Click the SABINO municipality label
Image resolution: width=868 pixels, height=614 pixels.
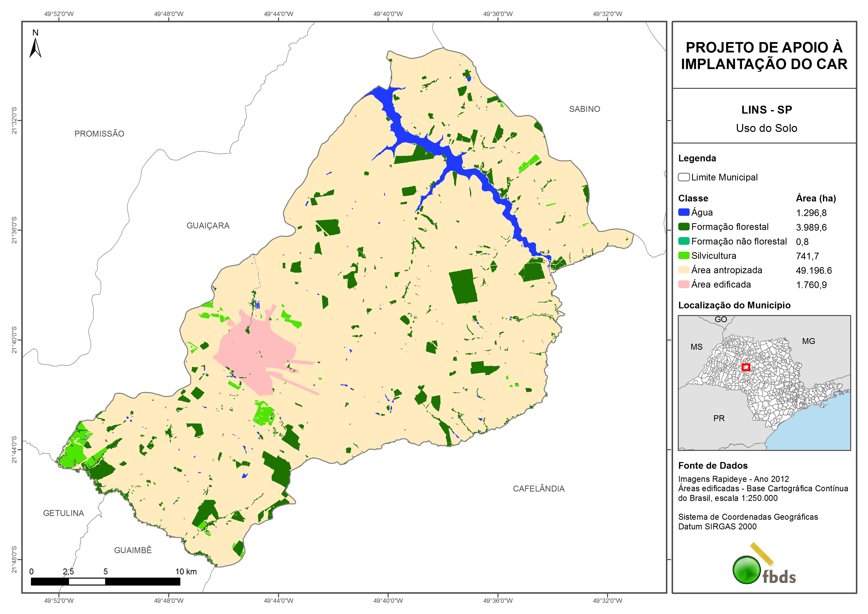coord(585,109)
